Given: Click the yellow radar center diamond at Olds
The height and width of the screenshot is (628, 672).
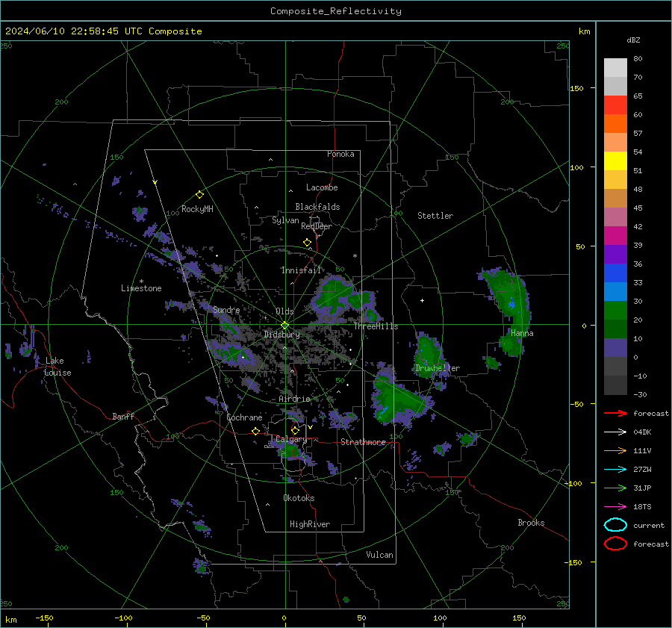Looking at the screenshot, I should pos(285,325).
